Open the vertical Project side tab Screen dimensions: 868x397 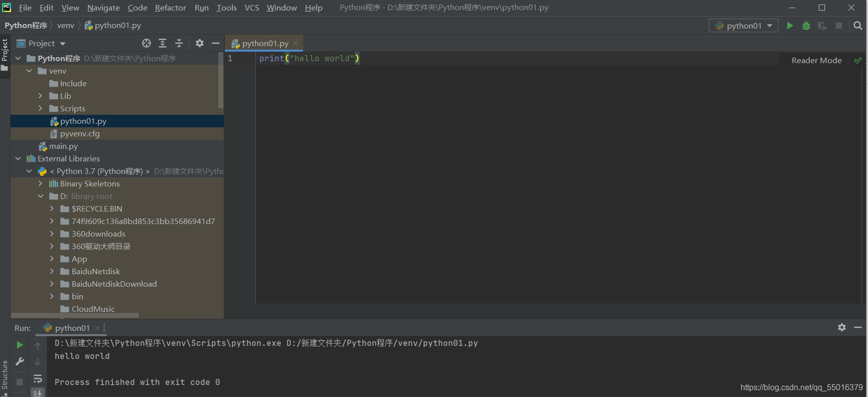pyautogui.click(x=5, y=55)
